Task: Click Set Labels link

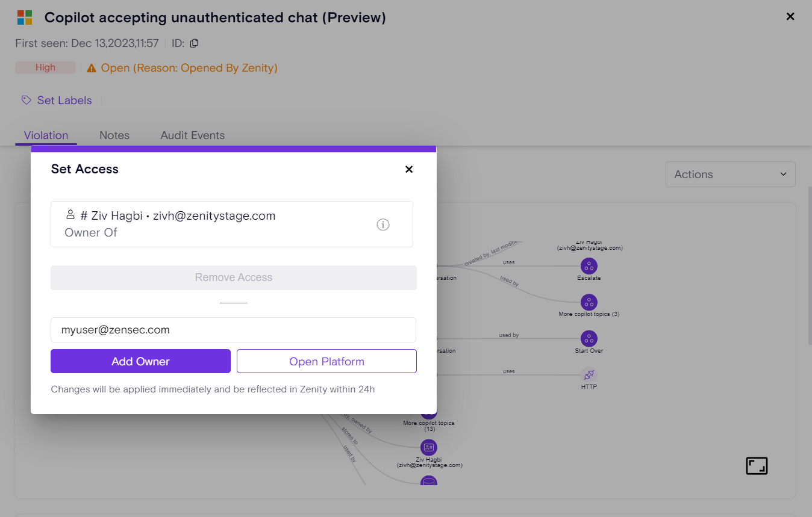Action: [64, 101]
